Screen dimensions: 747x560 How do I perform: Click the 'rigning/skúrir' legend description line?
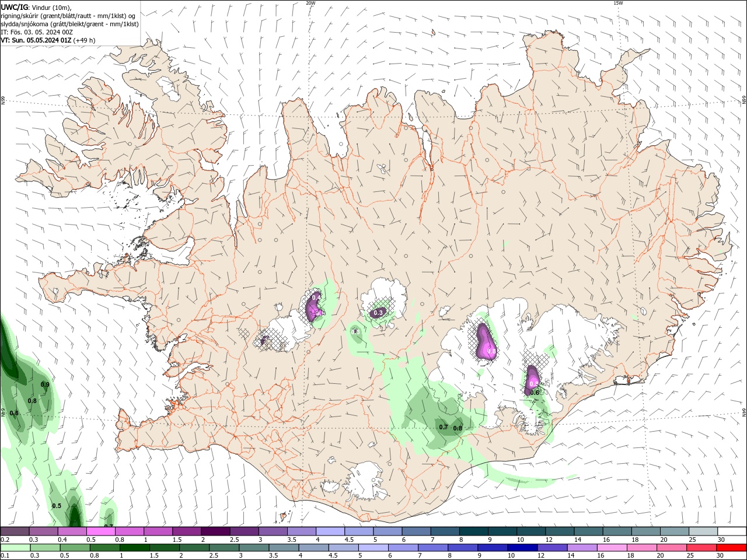(x=68, y=16)
